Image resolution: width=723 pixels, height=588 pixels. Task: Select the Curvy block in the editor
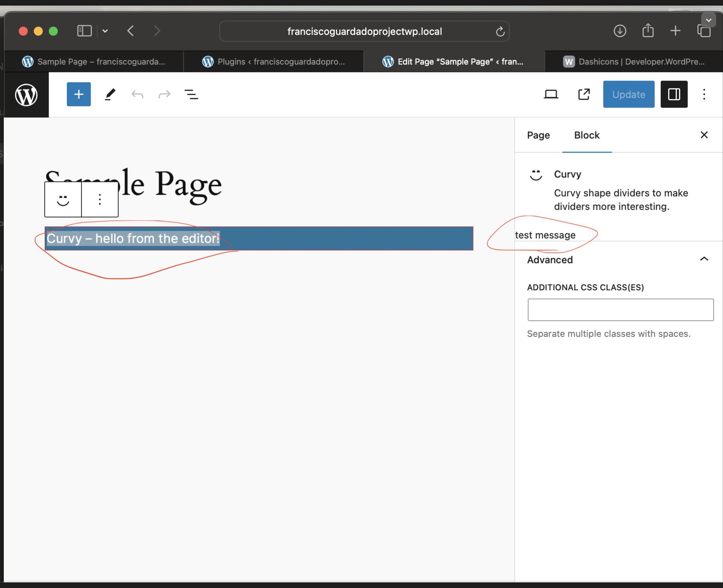(259, 238)
